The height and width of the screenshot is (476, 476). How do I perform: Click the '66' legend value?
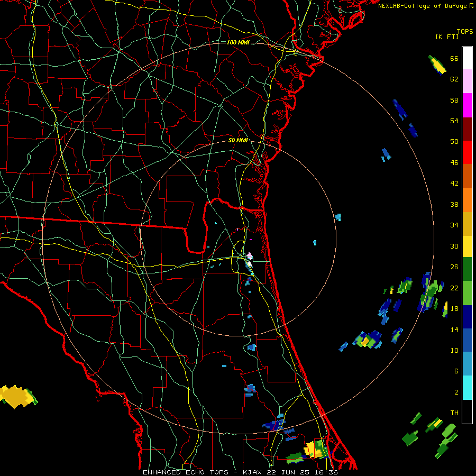pos(454,58)
